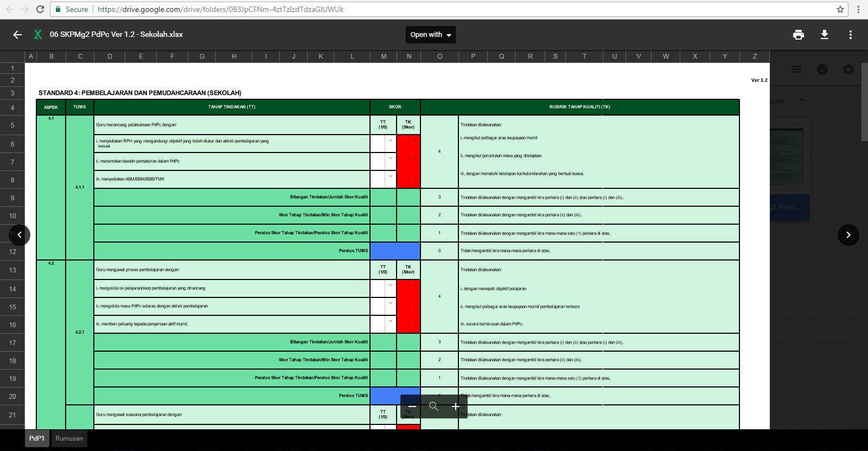The height and width of the screenshot is (451, 868).
Task: Click the file name 06 SKPMg2 PdPc title
Action: click(x=116, y=34)
